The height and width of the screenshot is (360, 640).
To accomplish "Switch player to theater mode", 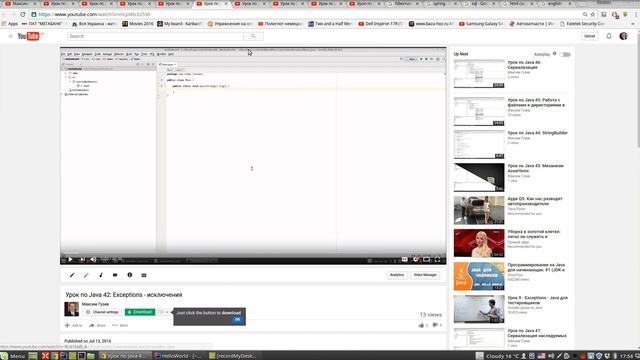I will pyautogui.click(x=427, y=259).
